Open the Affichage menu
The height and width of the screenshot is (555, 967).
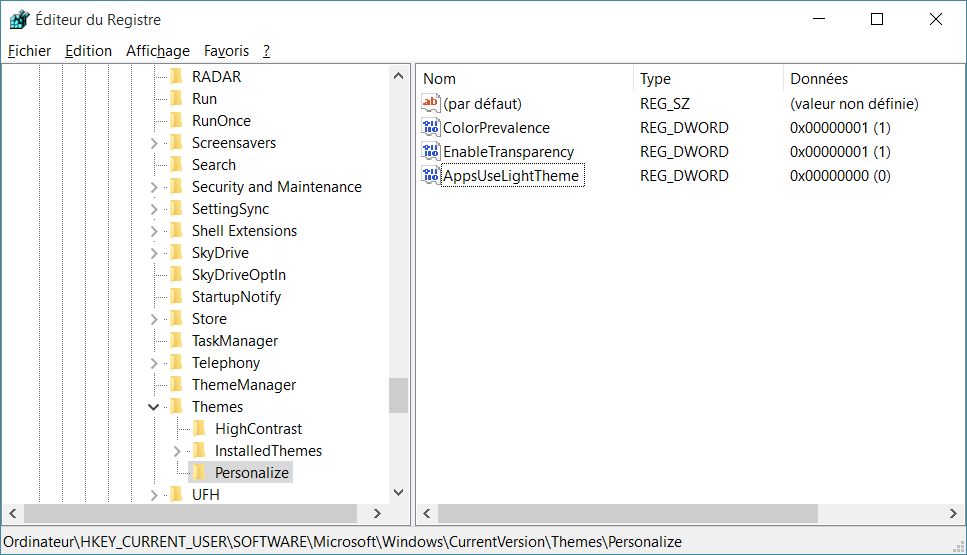[158, 51]
